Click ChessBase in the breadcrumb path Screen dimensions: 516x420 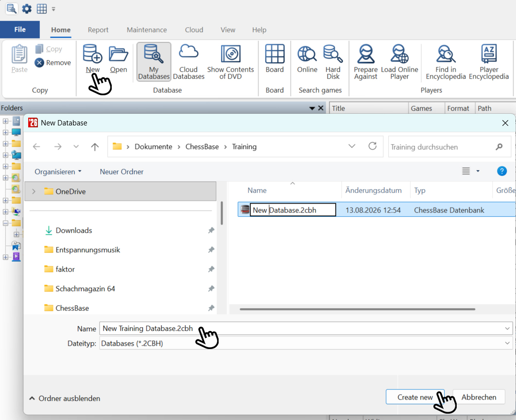[202, 146]
